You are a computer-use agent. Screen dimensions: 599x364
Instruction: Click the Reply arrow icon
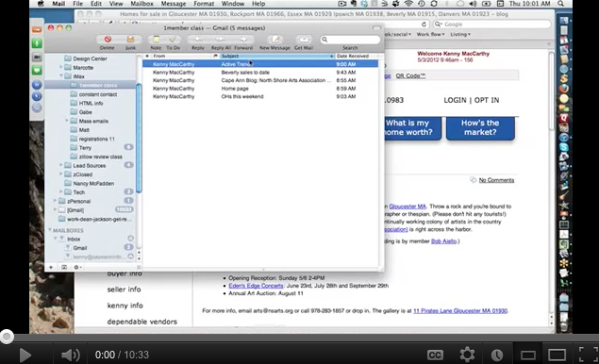coord(197,40)
